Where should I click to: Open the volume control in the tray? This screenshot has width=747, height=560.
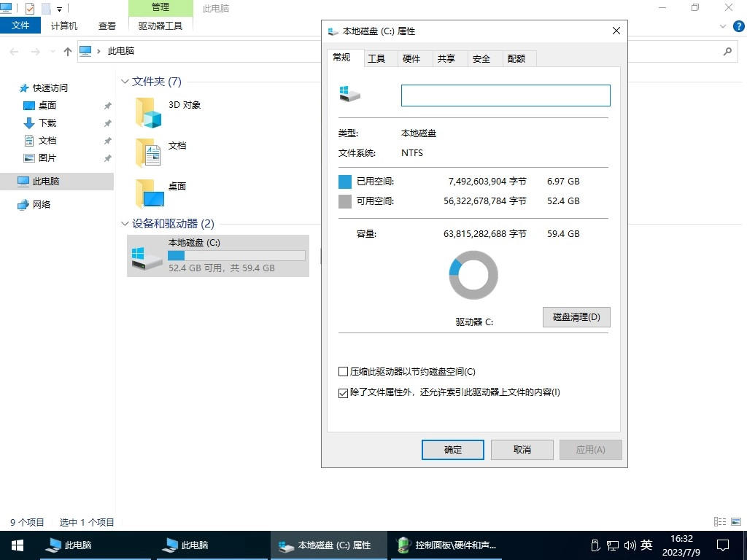(630, 545)
